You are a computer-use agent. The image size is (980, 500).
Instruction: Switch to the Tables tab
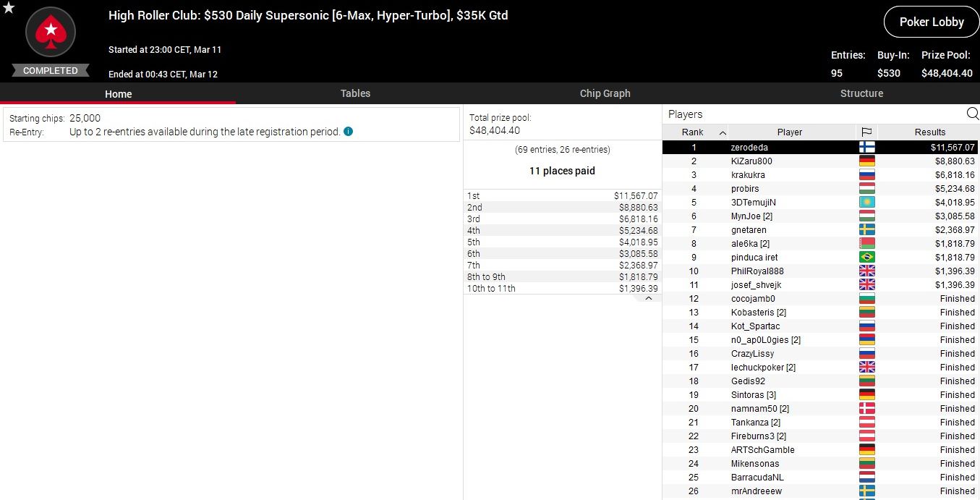(355, 93)
